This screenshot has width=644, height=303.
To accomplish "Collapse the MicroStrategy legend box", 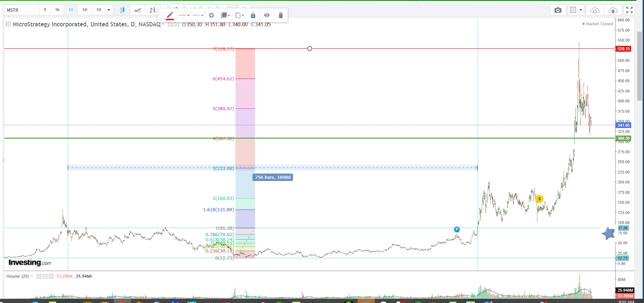I will (8, 24).
